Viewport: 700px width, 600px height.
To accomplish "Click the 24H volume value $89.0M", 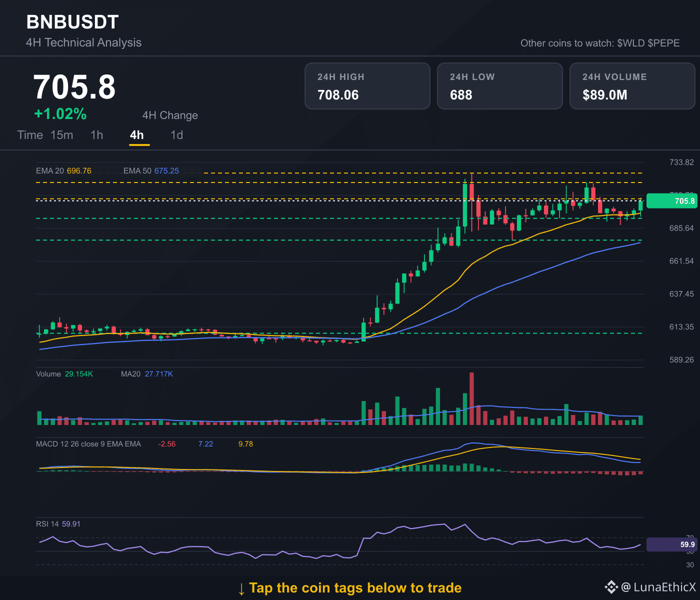I will click(x=605, y=95).
